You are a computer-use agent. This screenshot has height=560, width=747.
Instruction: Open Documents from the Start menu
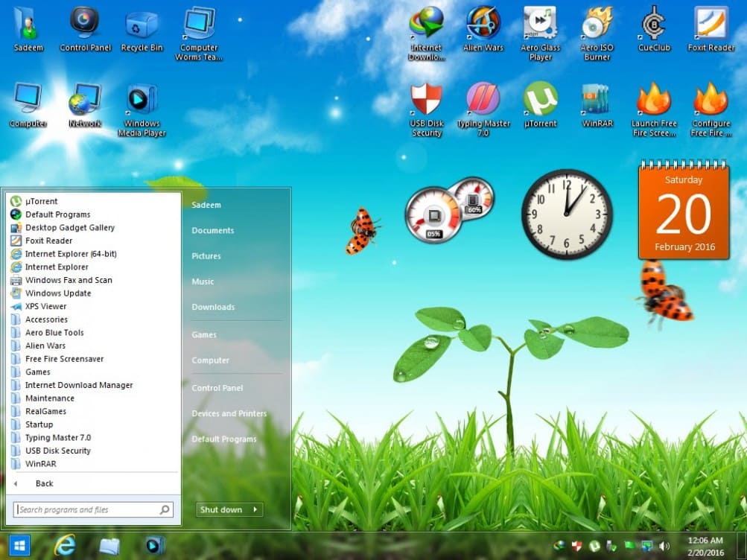[x=214, y=230]
